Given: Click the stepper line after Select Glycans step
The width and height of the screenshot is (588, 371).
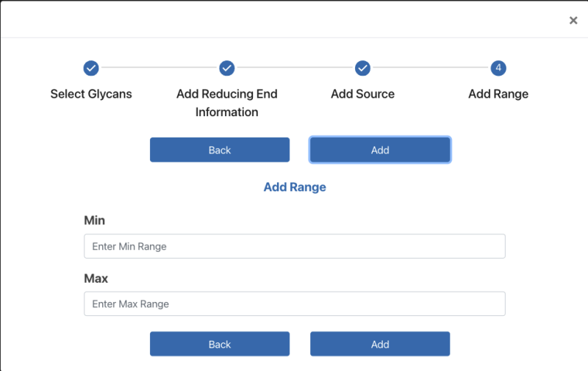Looking at the screenshot, I should (159, 68).
